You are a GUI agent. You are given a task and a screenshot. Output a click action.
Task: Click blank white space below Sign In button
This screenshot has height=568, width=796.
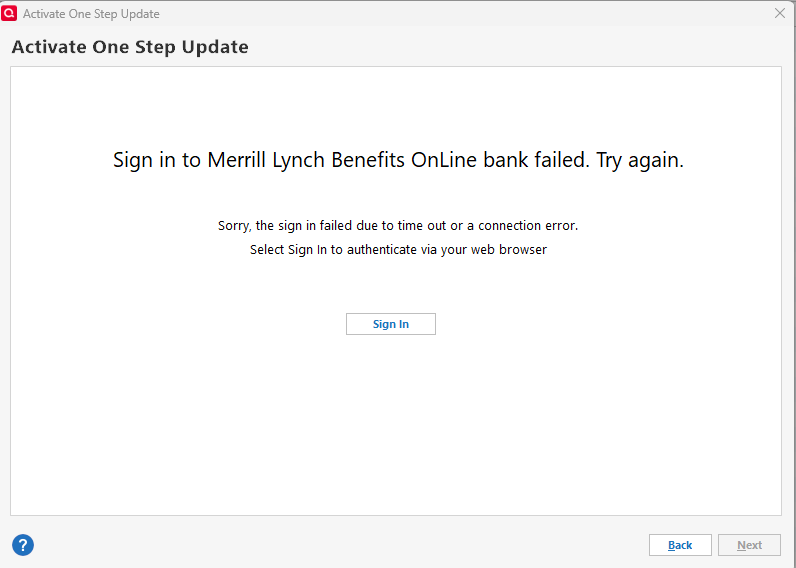[x=396, y=420]
